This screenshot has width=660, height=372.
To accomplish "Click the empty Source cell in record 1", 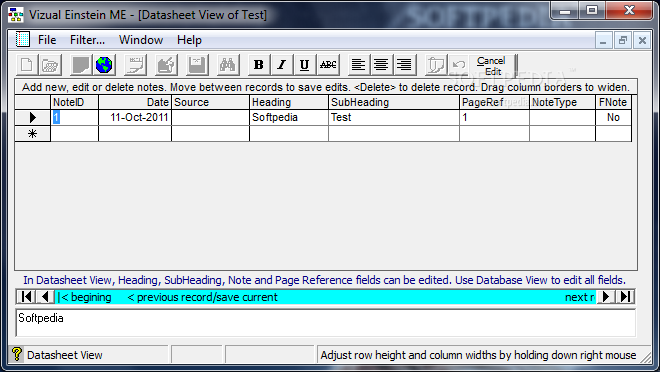I will (x=210, y=117).
